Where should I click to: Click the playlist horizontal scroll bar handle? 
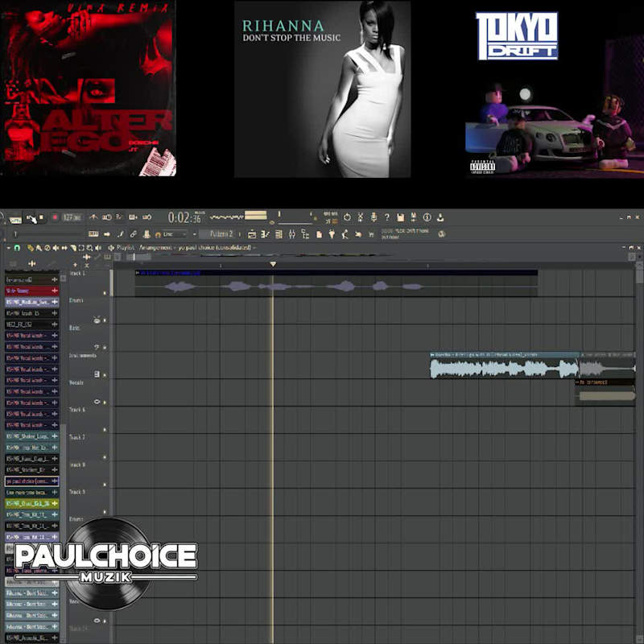138,257
